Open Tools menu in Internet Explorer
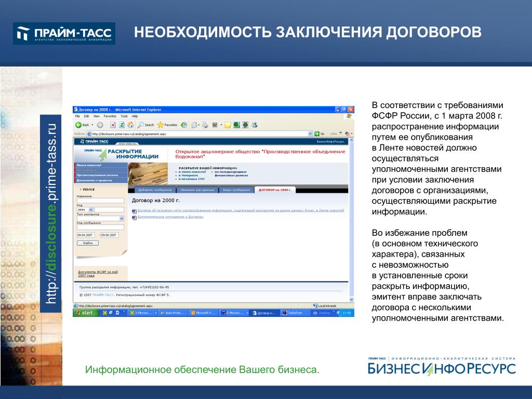 point(124,116)
